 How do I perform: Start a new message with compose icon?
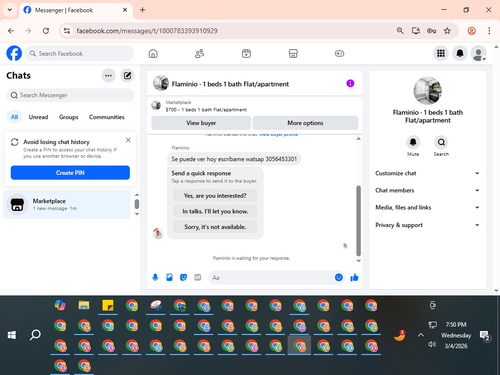(127, 76)
